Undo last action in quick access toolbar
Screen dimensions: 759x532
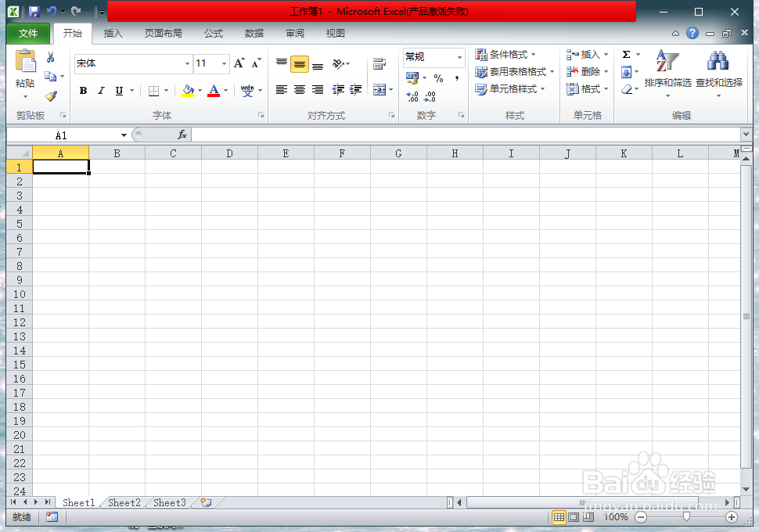pos(52,11)
